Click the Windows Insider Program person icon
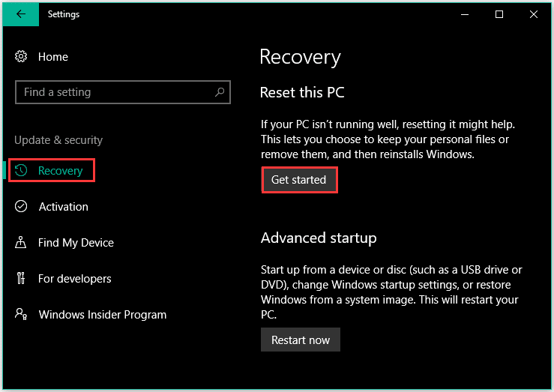The height and width of the screenshot is (392, 554). [x=21, y=314]
